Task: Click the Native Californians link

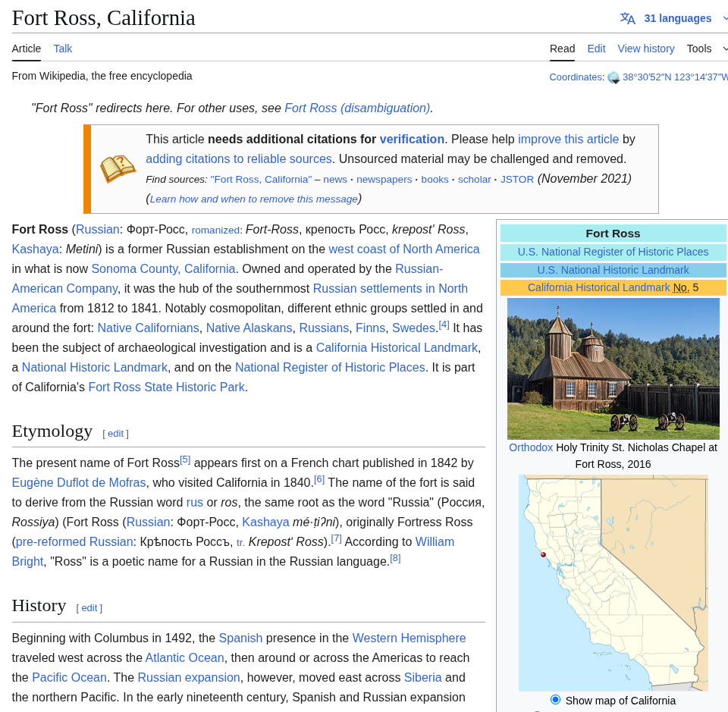Action: click(x=148, y=328)
